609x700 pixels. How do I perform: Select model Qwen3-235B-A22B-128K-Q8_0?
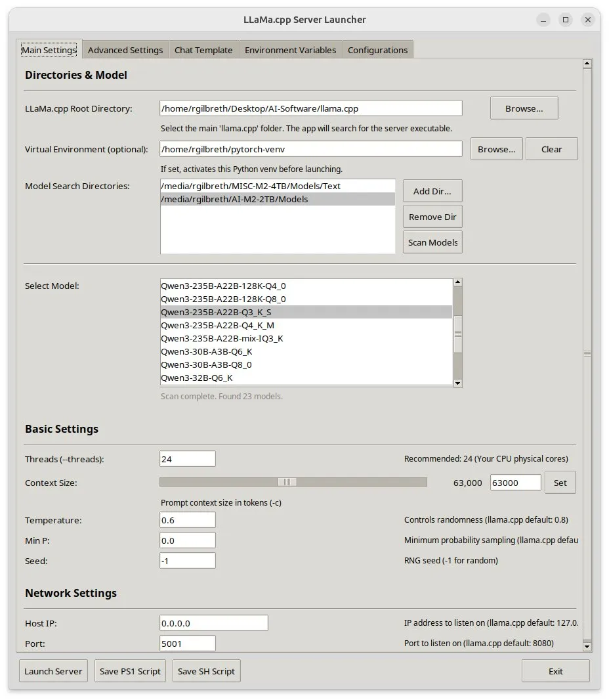[306, 299]
